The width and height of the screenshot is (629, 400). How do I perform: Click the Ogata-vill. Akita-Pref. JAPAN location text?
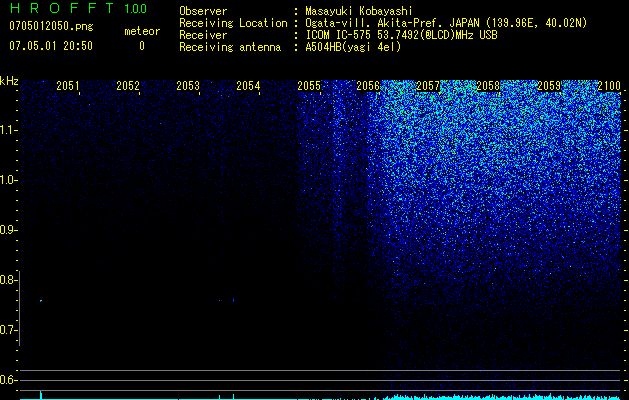pyautogui.click(x=446, y=23)
